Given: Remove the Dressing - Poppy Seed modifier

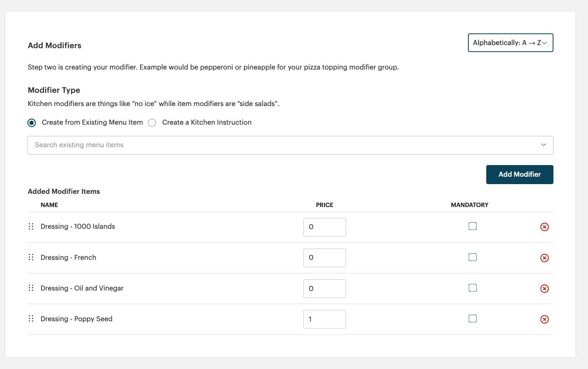Looking at the screenshot, I should (x=545, y=319).
